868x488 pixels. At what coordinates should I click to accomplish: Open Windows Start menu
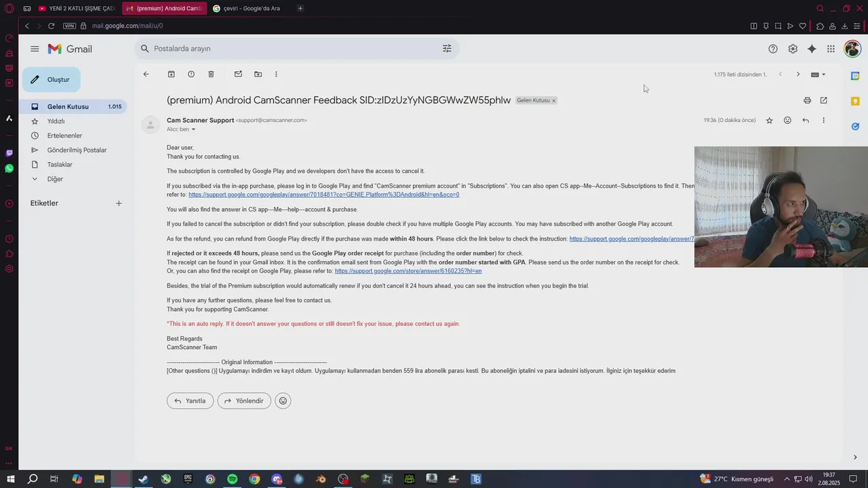[10, 479]
